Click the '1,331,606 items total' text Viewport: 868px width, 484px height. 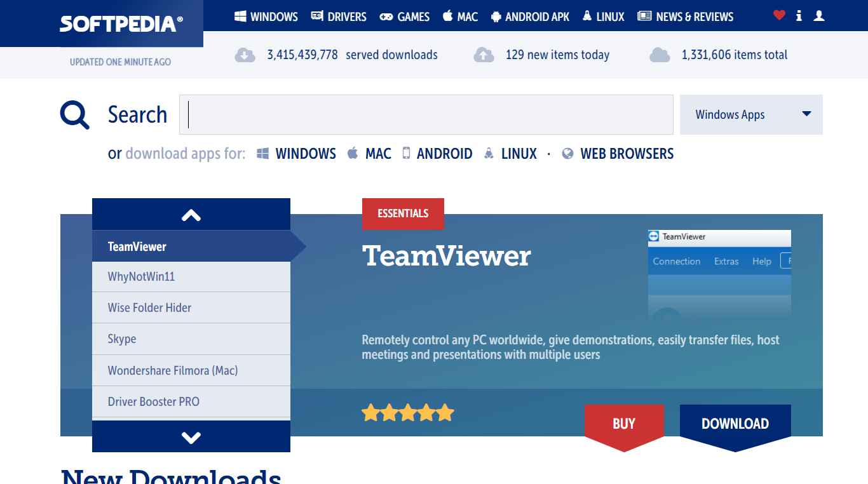pos(735,55)
